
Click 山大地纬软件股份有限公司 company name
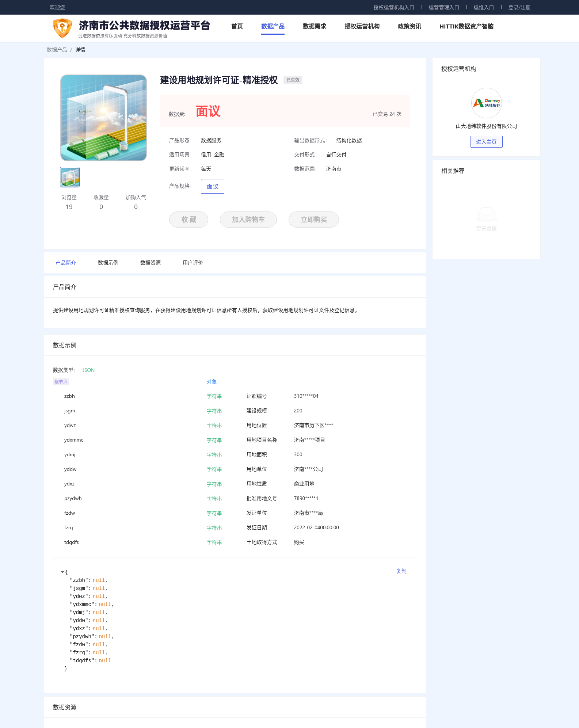[486, 126]
